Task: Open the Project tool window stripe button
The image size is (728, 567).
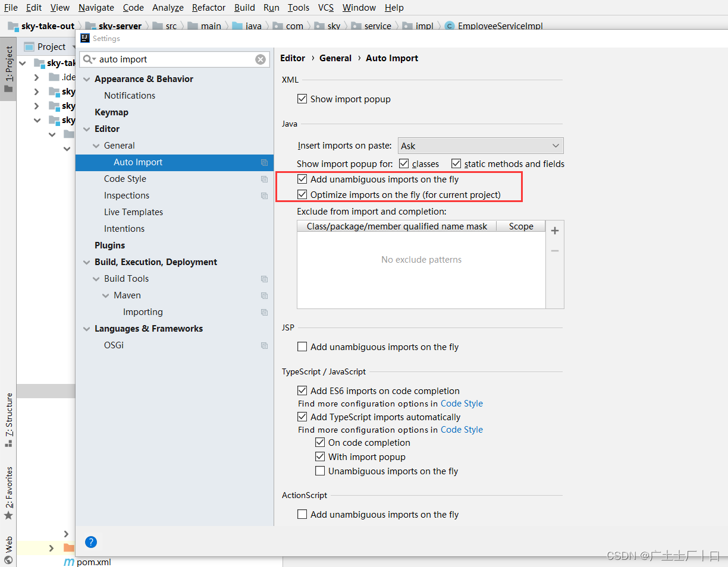Action: (x=8, y=68)
